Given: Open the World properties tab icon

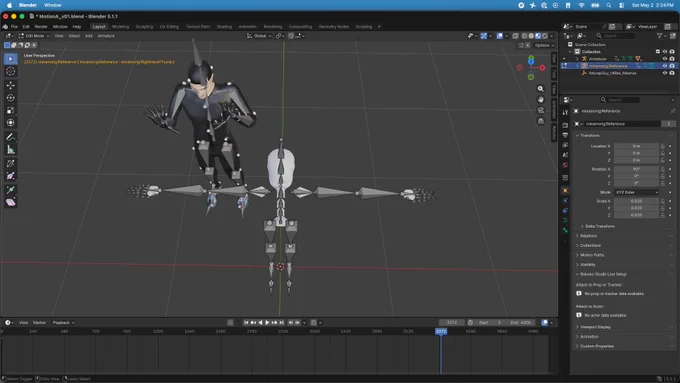Looking at the screenshot, I should [565, 165].
